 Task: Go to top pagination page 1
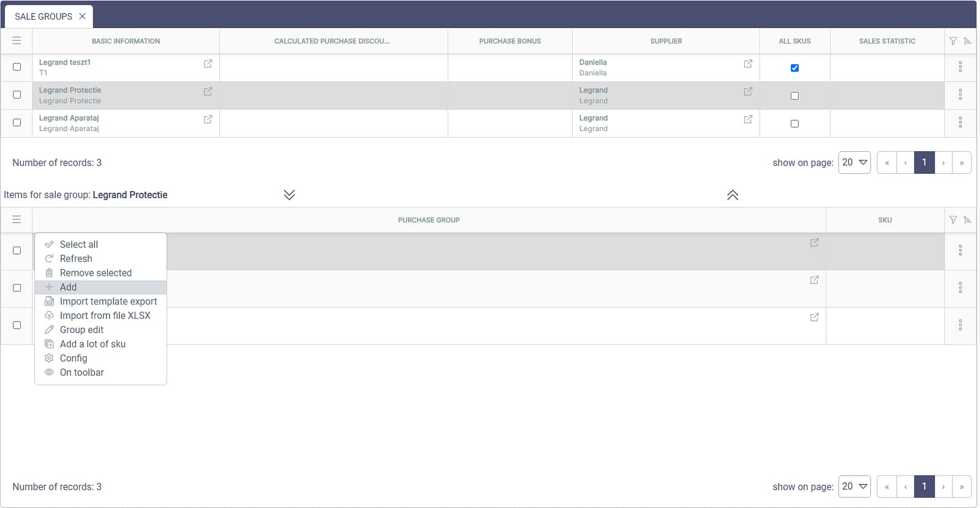tap(924, 163)
